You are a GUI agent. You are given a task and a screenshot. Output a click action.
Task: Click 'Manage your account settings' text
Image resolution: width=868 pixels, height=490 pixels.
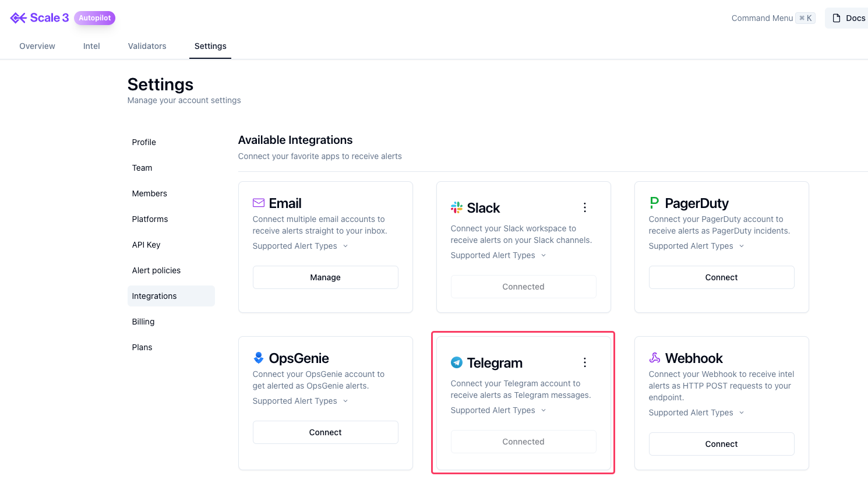pyautogui.click(x=184, y=100)
